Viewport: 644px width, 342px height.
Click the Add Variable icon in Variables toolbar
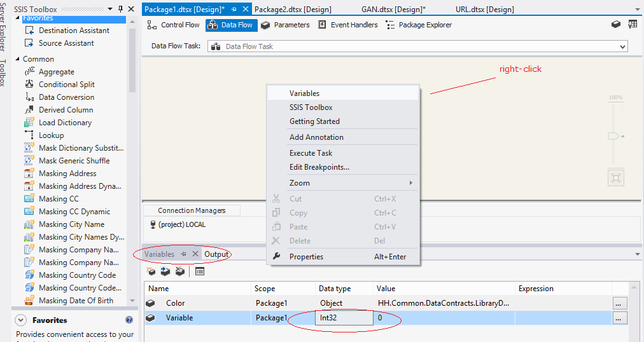(151, 271)
